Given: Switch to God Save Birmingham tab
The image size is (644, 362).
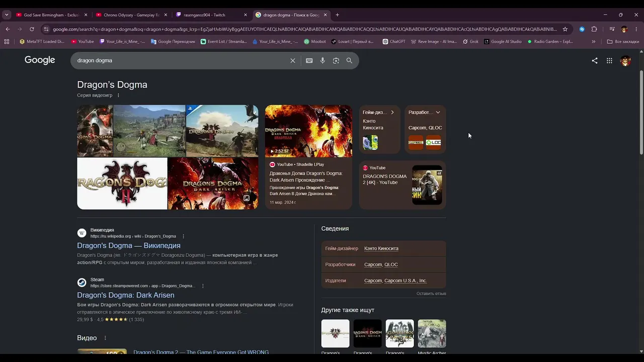Looking at the screenshot, I should click(52, 15).
